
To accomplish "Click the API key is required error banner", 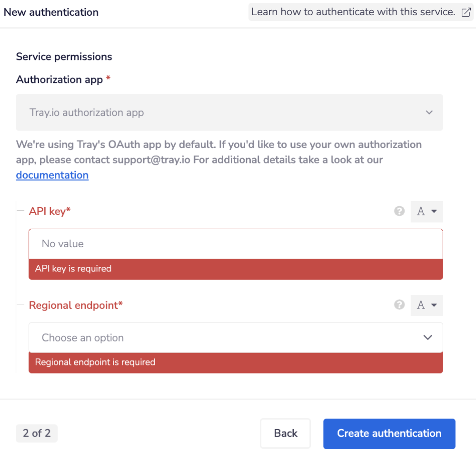I will pos(236,269).
